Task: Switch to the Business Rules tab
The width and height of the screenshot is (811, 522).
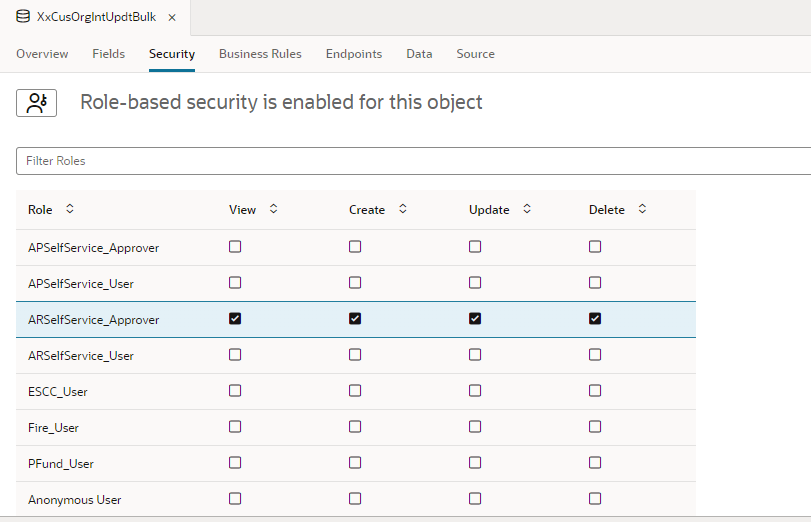Action: (x=260, y=54)
